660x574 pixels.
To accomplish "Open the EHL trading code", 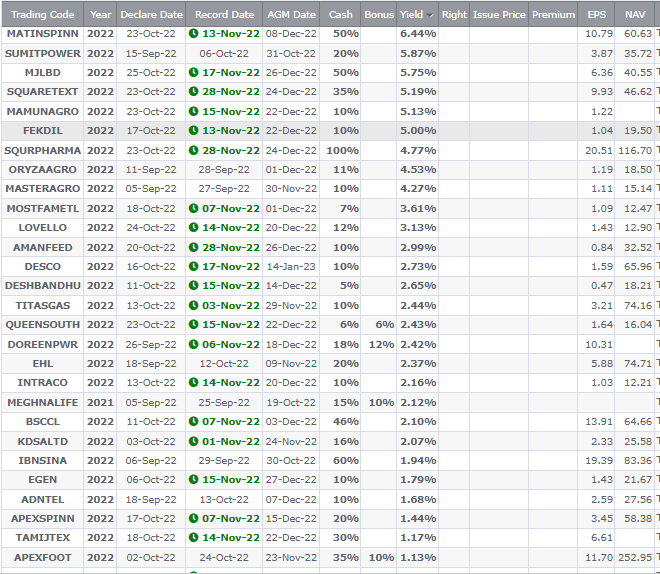I will point(43,364).
